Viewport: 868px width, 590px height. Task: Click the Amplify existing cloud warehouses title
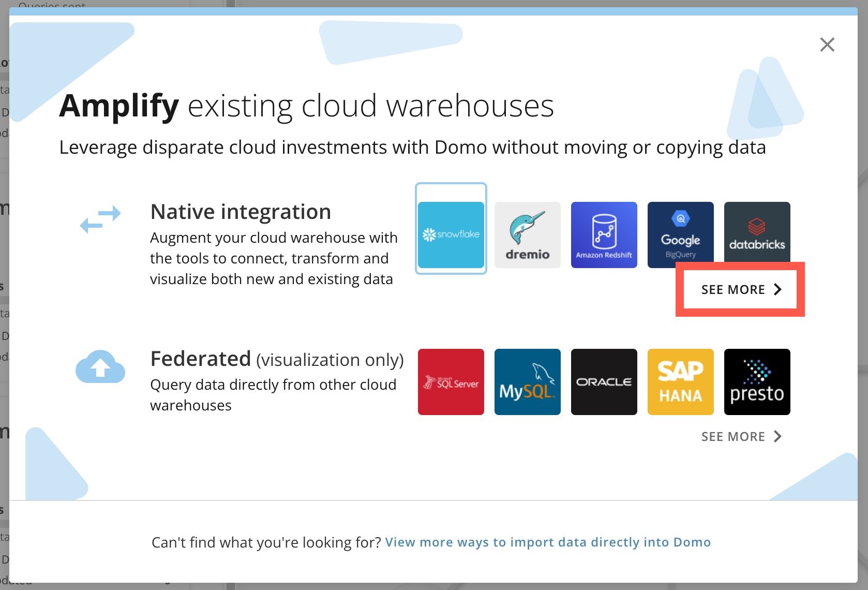pos(307,106)
